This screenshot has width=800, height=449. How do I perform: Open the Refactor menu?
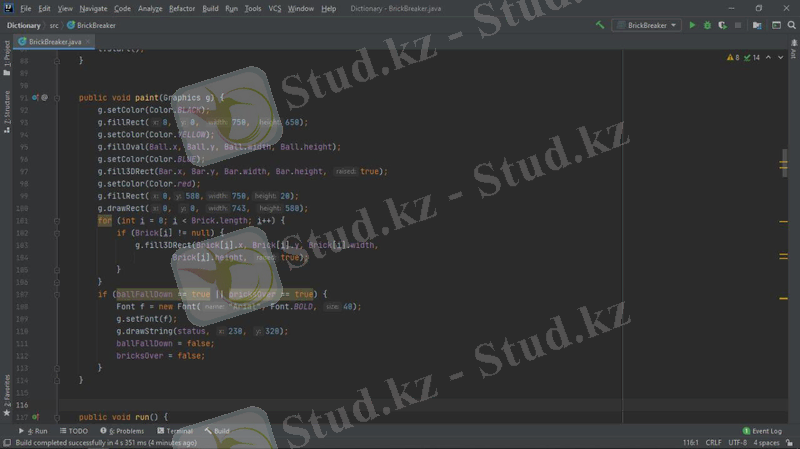point(182,8)
